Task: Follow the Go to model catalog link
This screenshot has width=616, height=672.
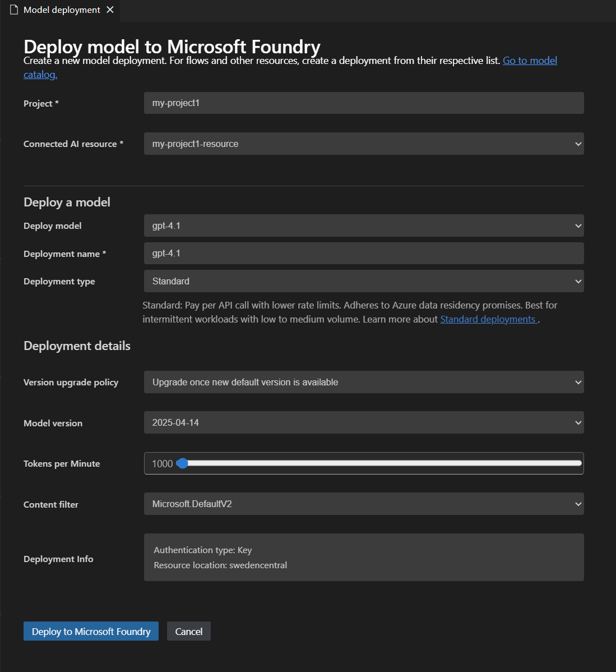Action: point(529,60)
